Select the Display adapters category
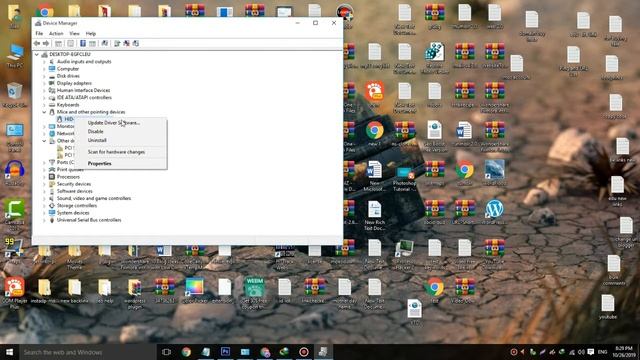This screenshot has height=360, width=640. 74,83
